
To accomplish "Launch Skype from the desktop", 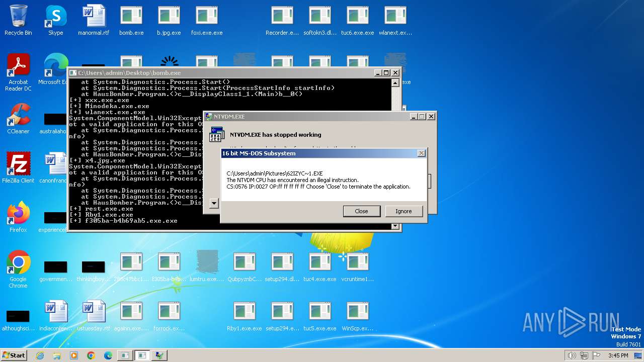I will (56, 21).
